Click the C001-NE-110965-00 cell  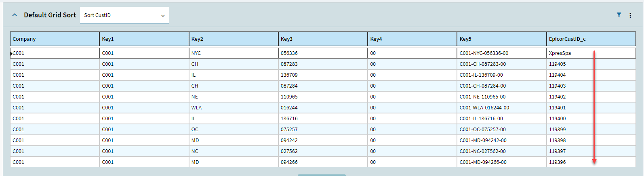click(502, 97)
